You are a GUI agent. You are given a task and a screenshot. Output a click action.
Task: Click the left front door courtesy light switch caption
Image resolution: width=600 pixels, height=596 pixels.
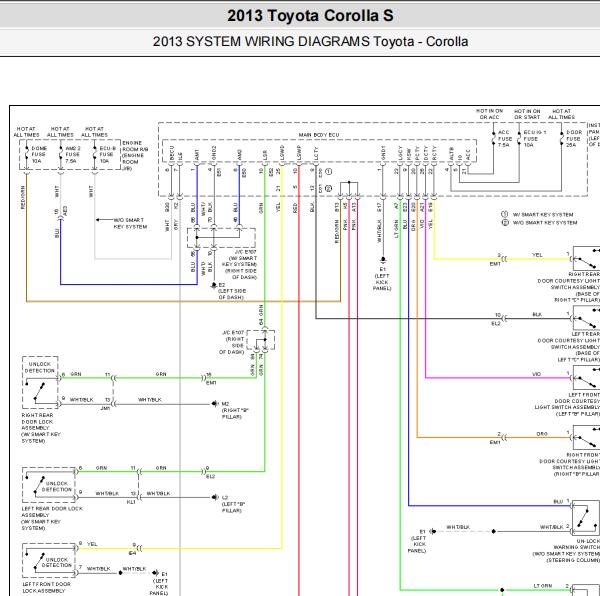coord(567,404)
